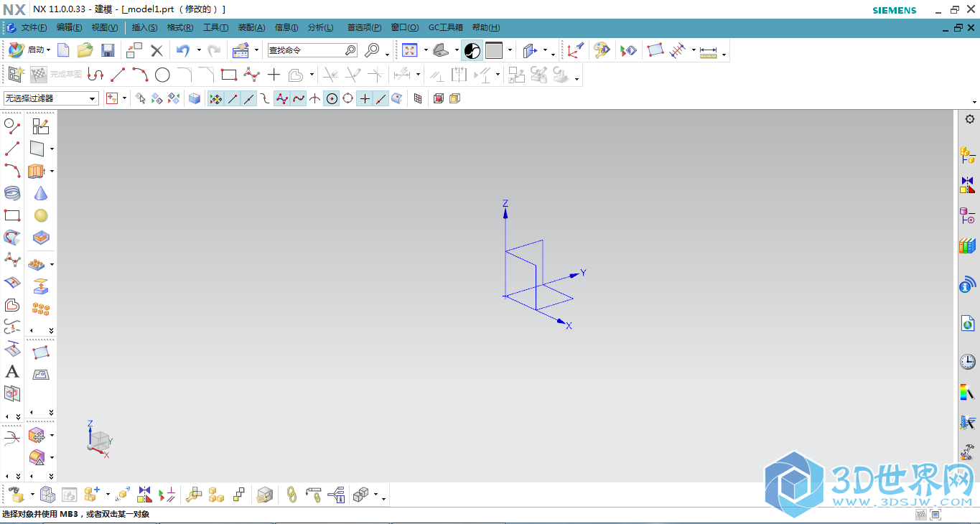The width and height of the screenshot is (980, 524).
Task: Toggle the Quadrant Point snap option
Action: coord(348,98)
